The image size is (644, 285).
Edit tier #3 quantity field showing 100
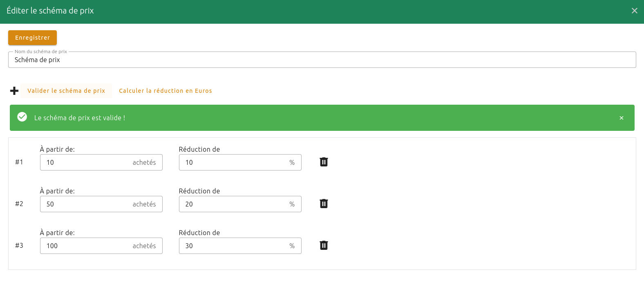(x=86, y=246)
